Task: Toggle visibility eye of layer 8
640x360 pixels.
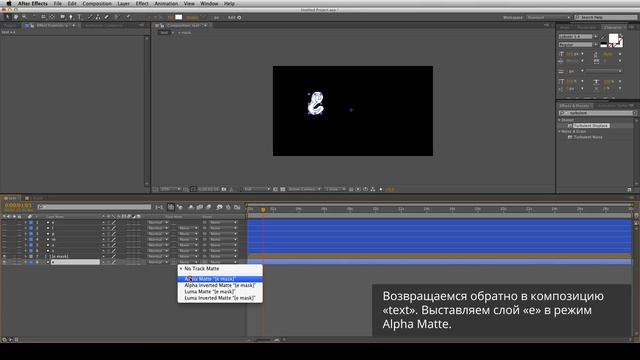Action: [4, 262]
